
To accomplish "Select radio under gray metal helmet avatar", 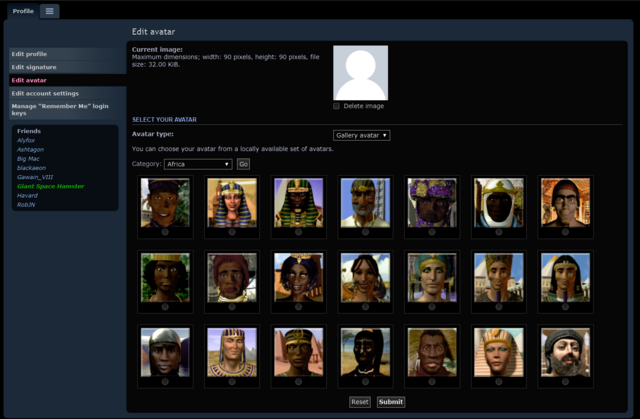I will pos(165,381).
